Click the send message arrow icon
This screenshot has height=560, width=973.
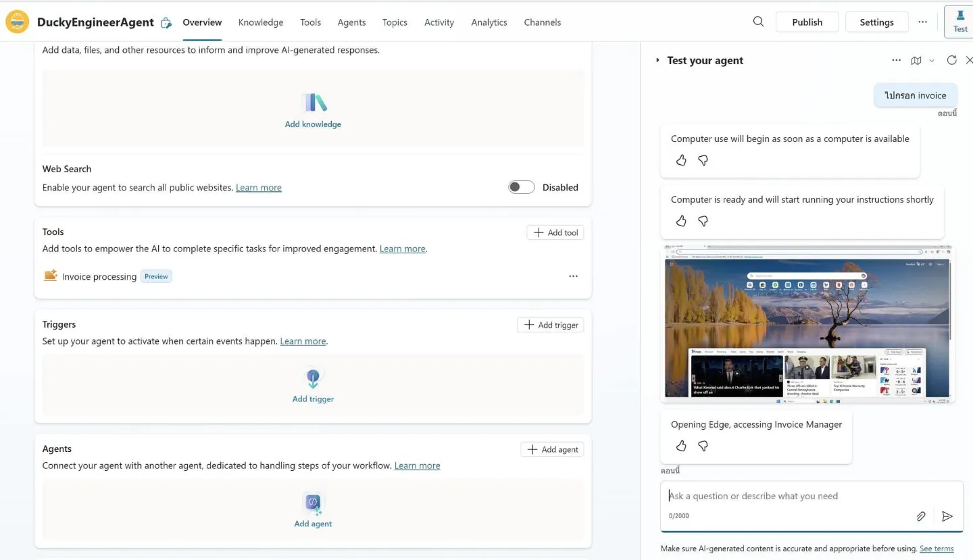947,516
